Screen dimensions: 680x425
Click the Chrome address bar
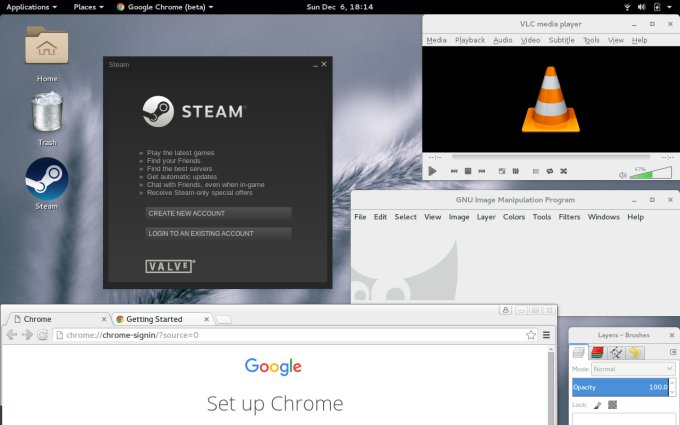[295, 335]
